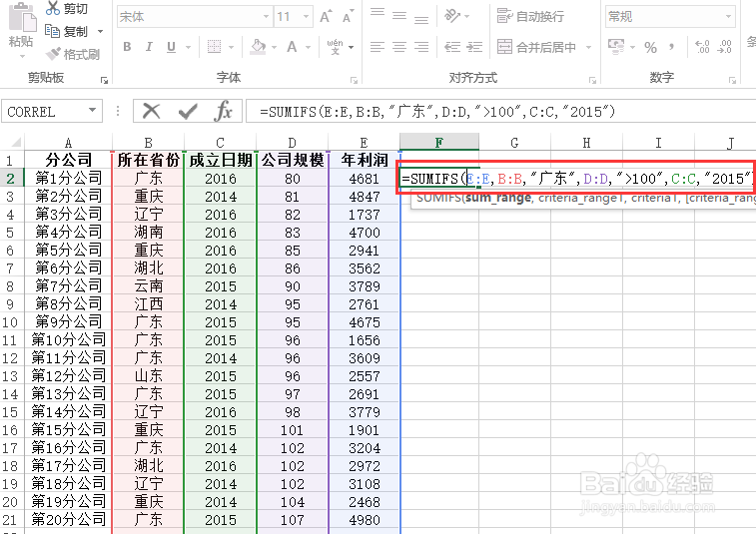Confirm the formula with checkmark
The height and width of the screenshot is (534, 756).
[188, 112]
